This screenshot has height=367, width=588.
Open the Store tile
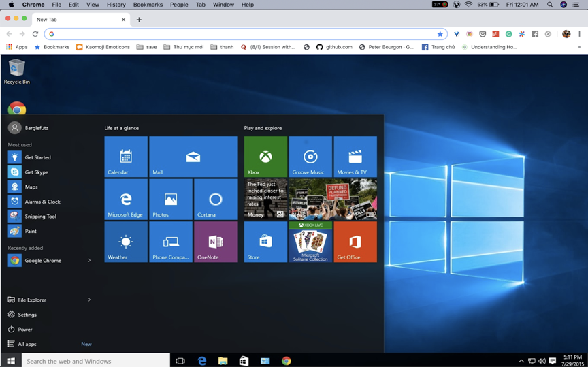(x=265, y=242)
